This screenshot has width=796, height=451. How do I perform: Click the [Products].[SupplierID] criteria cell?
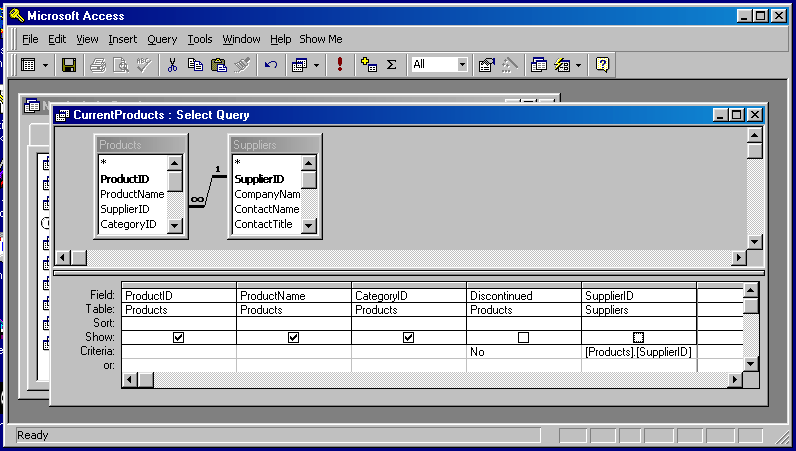tap(639, 351)
